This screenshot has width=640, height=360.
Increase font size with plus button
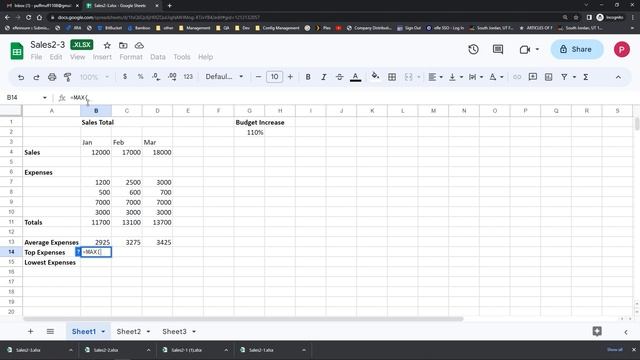(290, 77)
